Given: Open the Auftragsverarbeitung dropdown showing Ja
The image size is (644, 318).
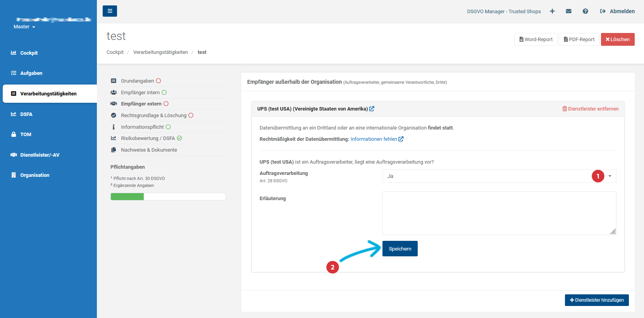Looking at the screenshot, I should [499, 176].
